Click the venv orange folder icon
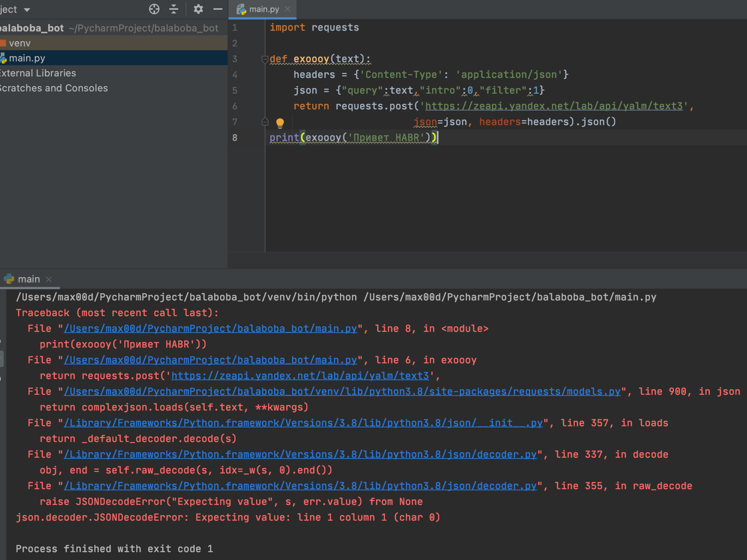Viewport: 747px width, 560px height. click(x=3, y=43)
